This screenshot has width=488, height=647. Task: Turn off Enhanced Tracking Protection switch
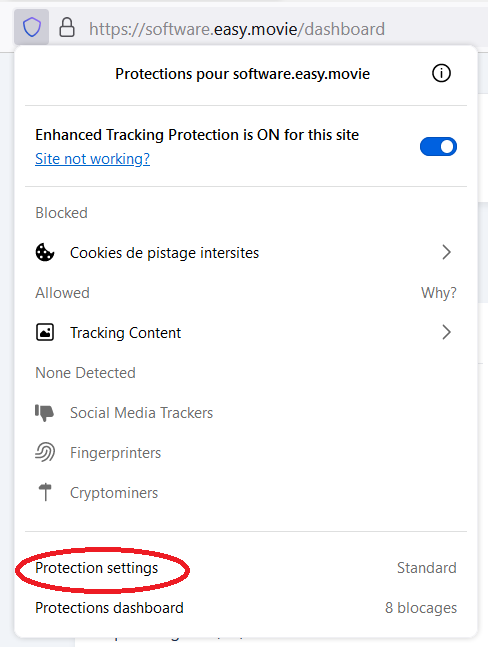[x=438, y=146]
